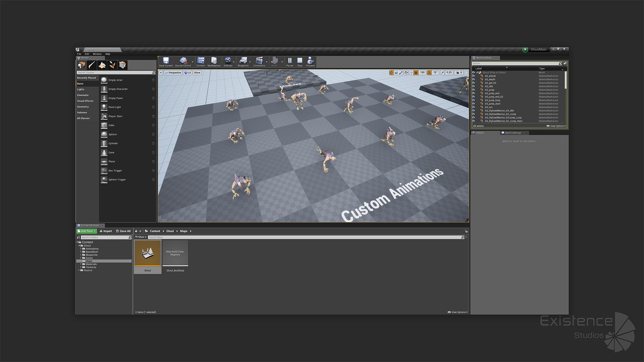The width and height of the screenshot is (644, 362).
Task: Click the Show button in viewport
Action: click(x=197, y=73)
